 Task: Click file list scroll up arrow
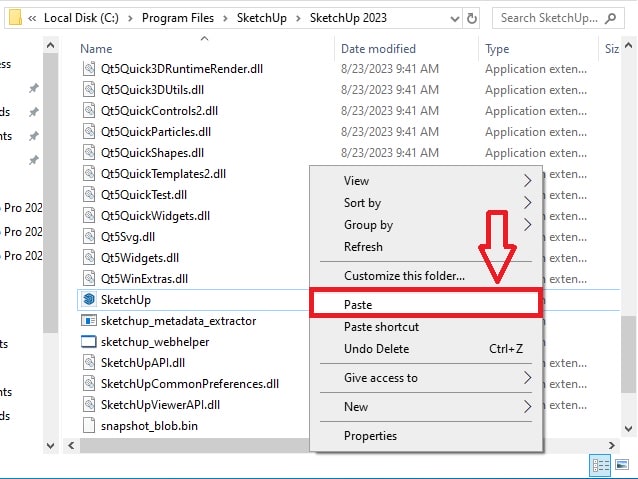coord(628,45)
